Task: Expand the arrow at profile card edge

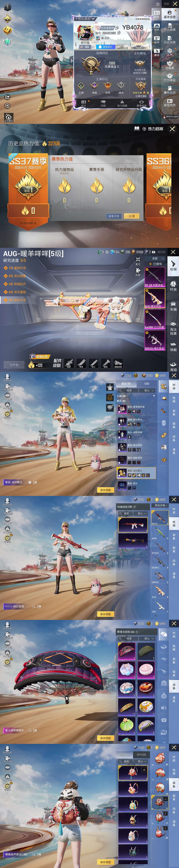Action: point(71,61)
